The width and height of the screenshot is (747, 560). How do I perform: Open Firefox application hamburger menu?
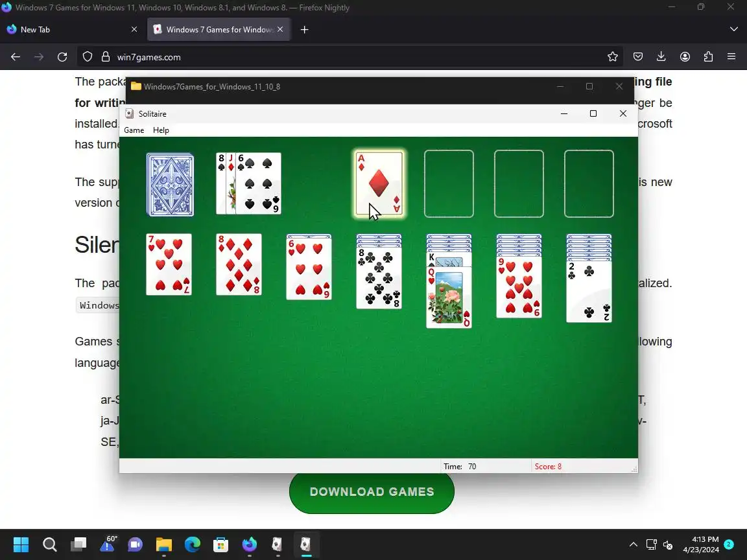(731, 57)
